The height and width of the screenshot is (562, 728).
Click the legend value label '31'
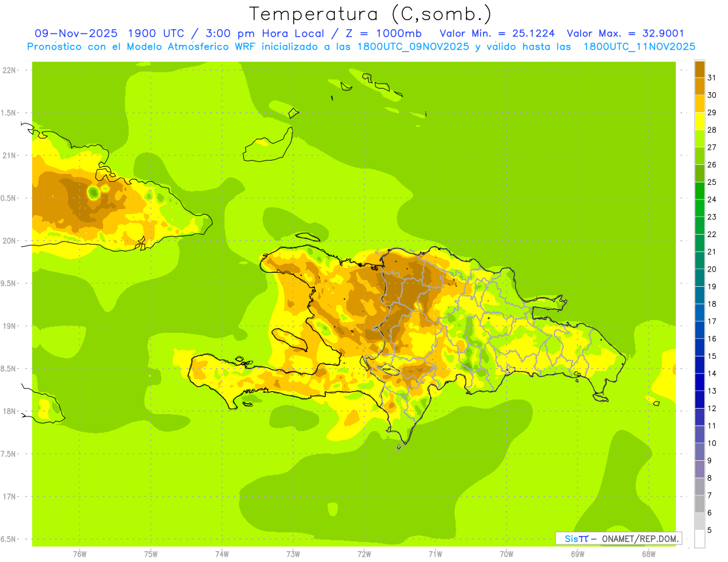point(712,78)
